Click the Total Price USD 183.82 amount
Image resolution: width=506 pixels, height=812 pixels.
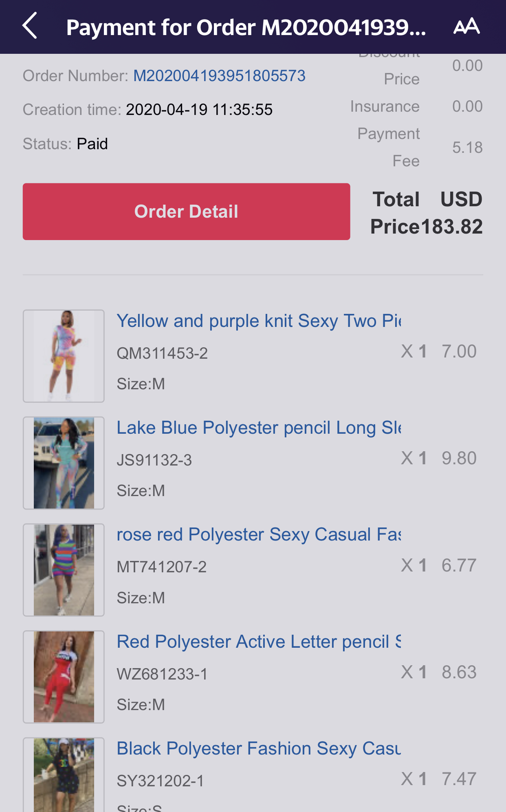click(427, 213)
